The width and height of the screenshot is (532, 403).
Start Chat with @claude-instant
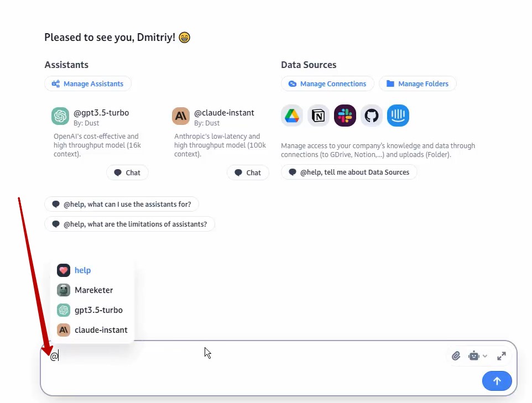(x=248, y=172)
